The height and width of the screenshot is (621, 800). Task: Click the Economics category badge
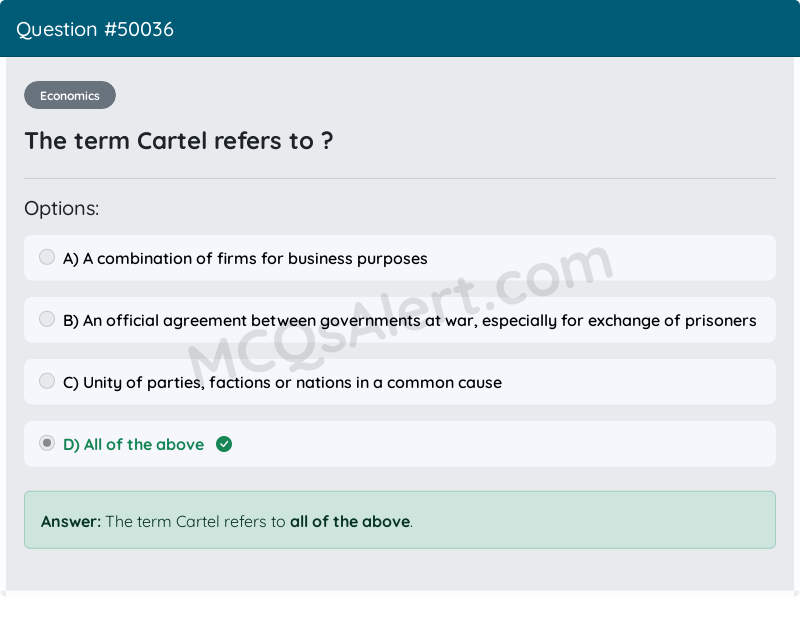[69, 95]
